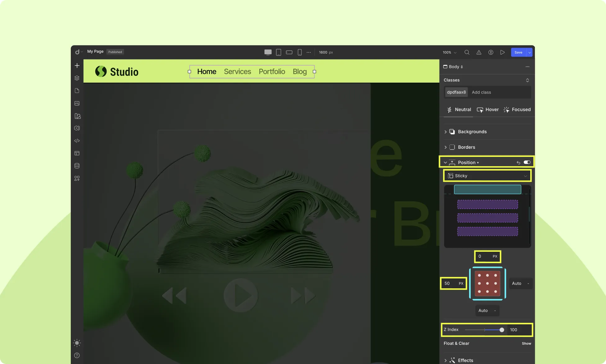
Task: Click the My Page title
Action: (95, 51)
